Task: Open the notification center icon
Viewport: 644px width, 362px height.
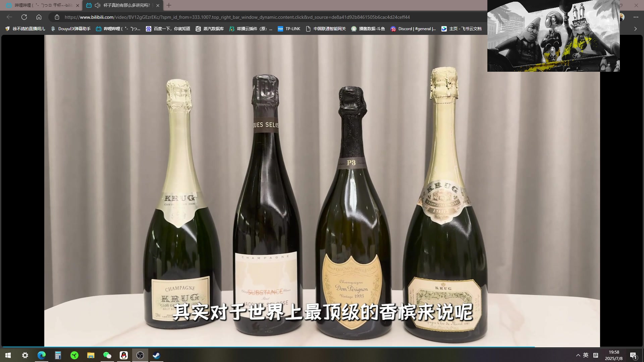Action: click(633, 355)
